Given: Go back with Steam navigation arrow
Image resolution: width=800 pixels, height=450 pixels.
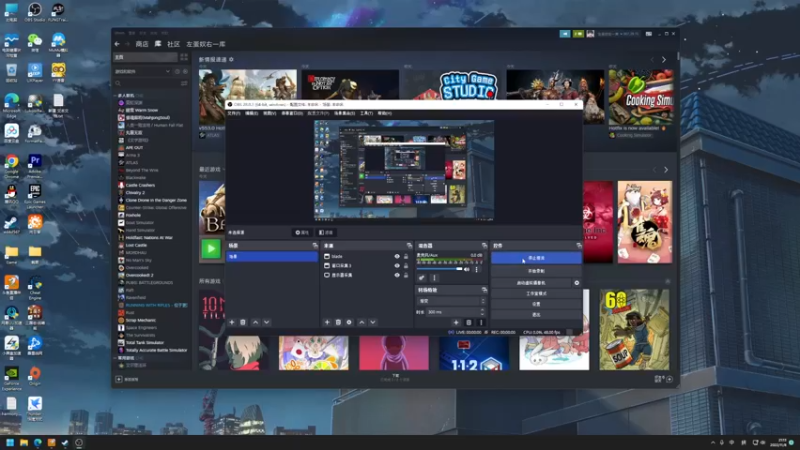Looking at the screenshot, I should point(117,44).
